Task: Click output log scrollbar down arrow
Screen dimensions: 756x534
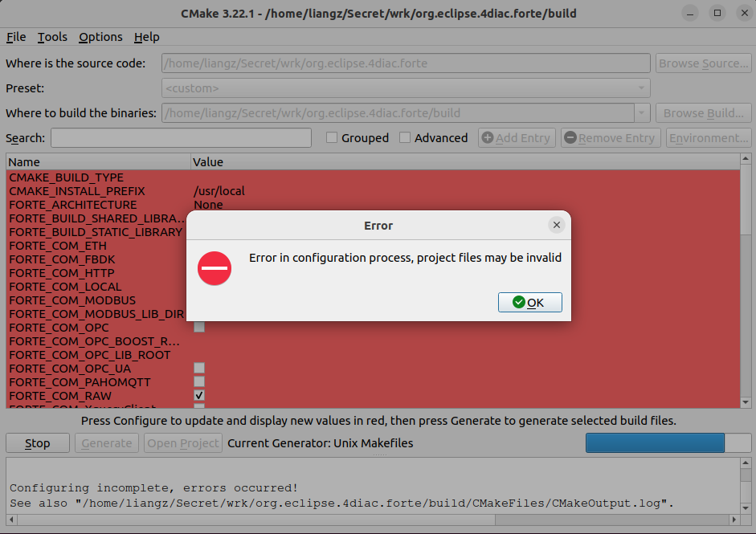Action: click(746, 508)
